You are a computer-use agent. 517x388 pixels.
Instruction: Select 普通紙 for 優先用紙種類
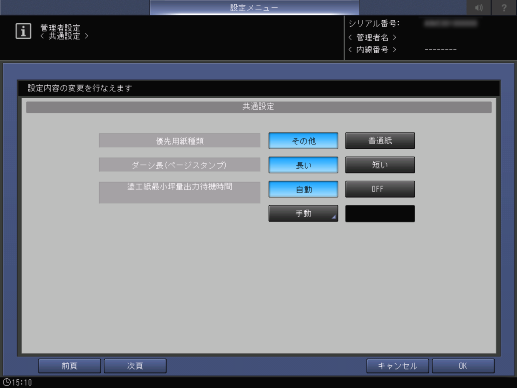click(x=380, y=141)
